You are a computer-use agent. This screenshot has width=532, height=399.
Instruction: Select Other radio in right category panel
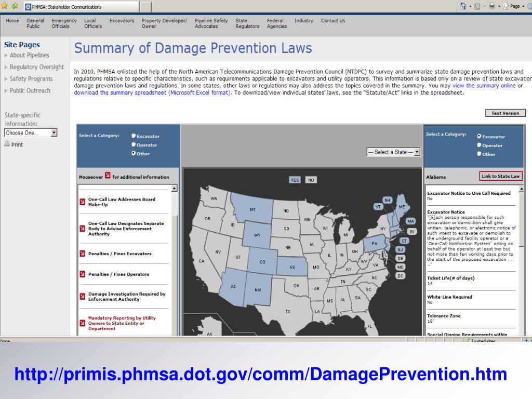(479, 154)
